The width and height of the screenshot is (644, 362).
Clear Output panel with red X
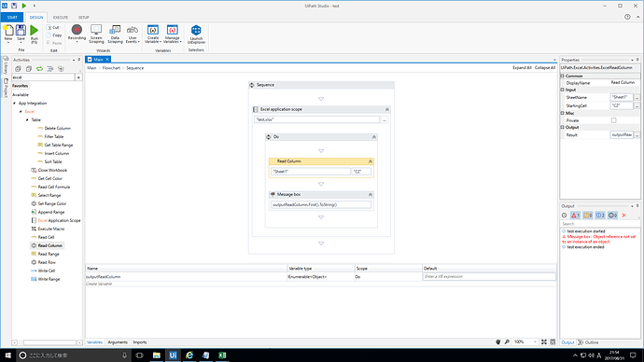tap(623, 216)
